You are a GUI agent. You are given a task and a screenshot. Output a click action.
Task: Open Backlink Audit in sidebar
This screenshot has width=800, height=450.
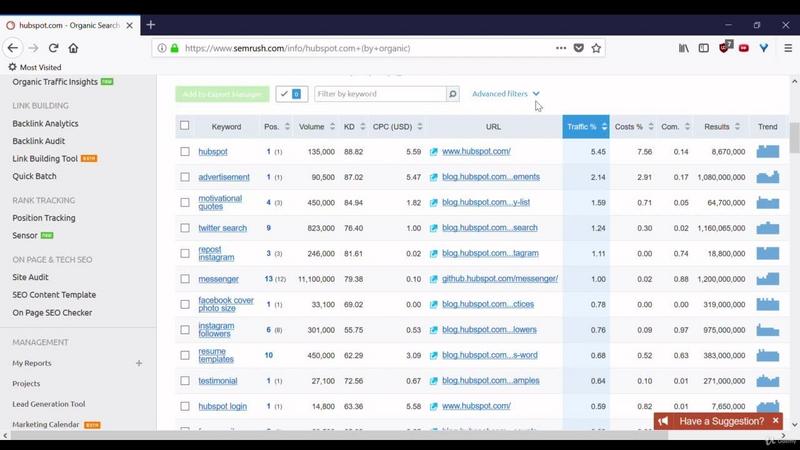39,141
